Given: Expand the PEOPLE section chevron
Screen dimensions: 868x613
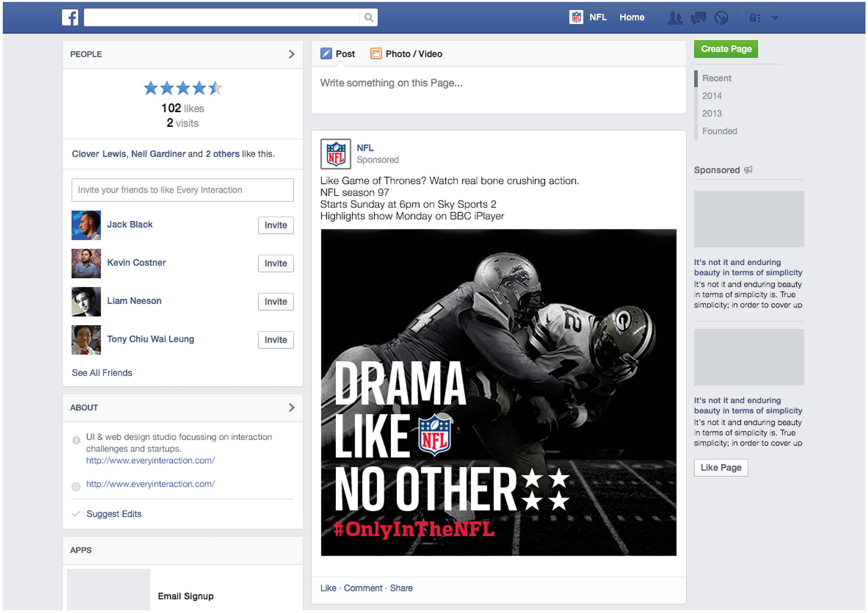Looking at the screenshot, I should click(x=292, y=54).
